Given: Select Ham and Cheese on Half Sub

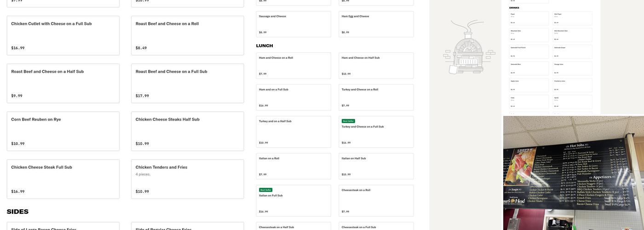Looking at the screenshot, I should click(x=376, y=65).
